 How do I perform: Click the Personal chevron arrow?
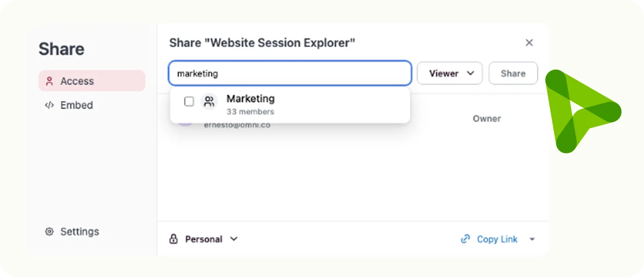point(234,239)
